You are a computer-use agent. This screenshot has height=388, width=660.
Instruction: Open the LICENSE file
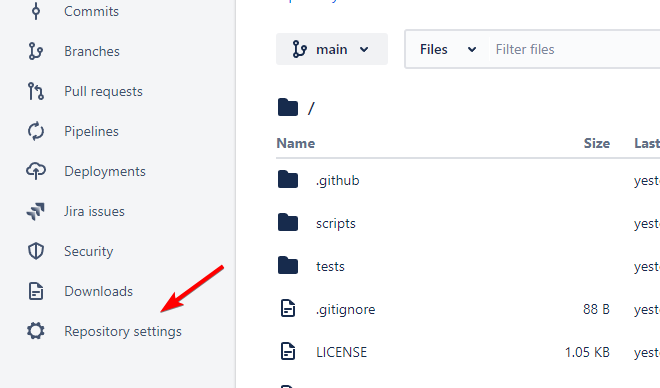pos(341,352)
